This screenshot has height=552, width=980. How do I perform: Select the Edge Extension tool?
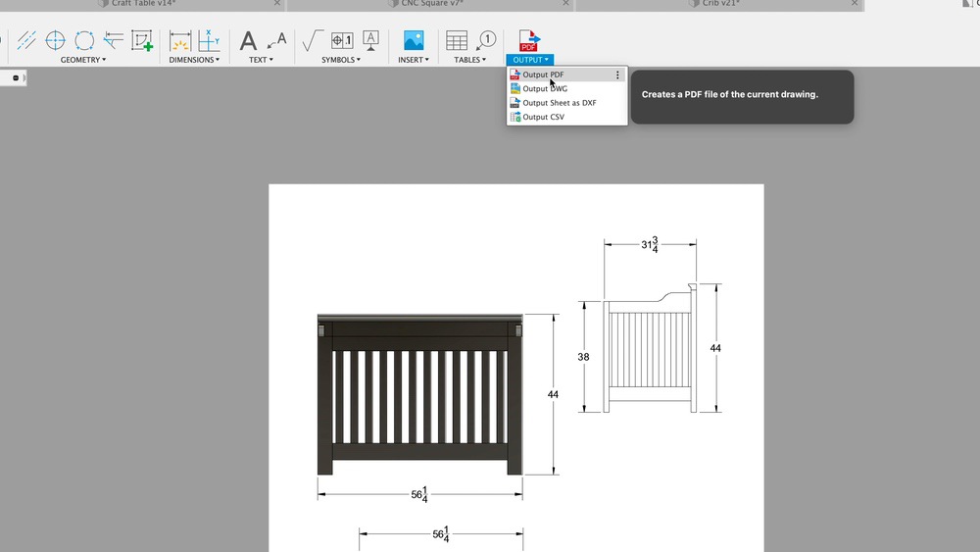coord(113,40)
